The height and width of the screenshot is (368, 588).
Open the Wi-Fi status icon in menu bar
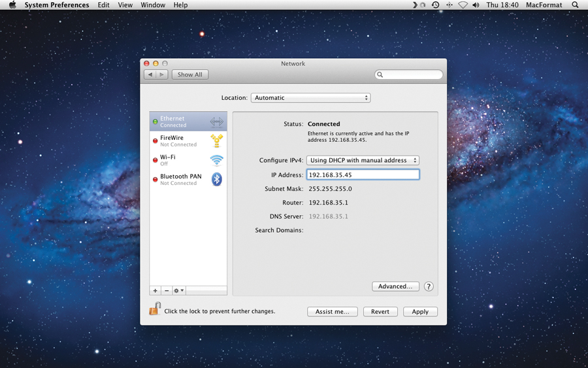coord(463,5)
